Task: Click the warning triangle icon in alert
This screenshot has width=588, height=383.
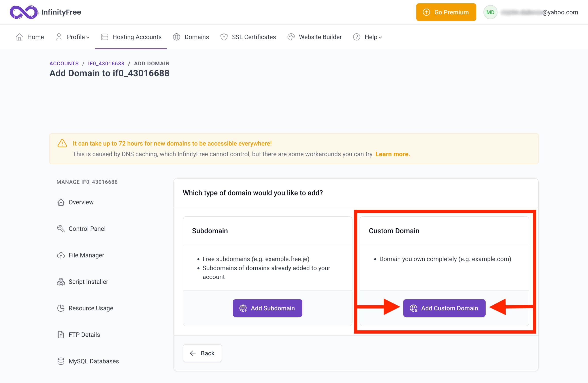Action: click(x=62, y=143)
